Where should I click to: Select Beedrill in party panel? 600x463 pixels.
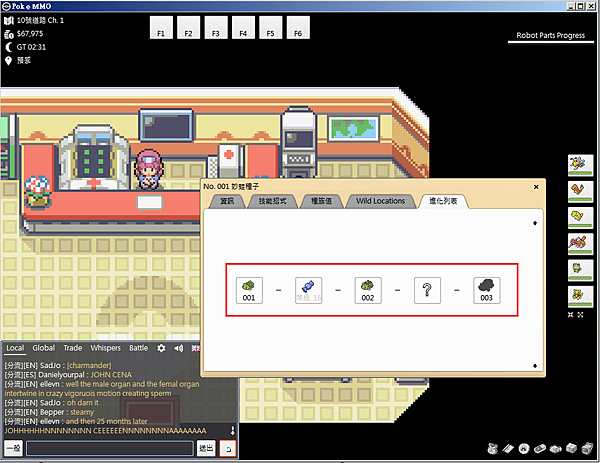580,165
